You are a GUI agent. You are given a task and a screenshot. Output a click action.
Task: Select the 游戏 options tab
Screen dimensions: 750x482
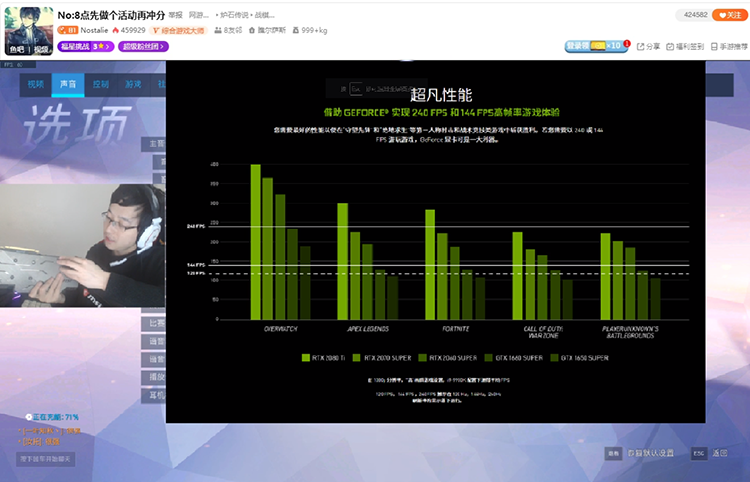tap(133, 85)
